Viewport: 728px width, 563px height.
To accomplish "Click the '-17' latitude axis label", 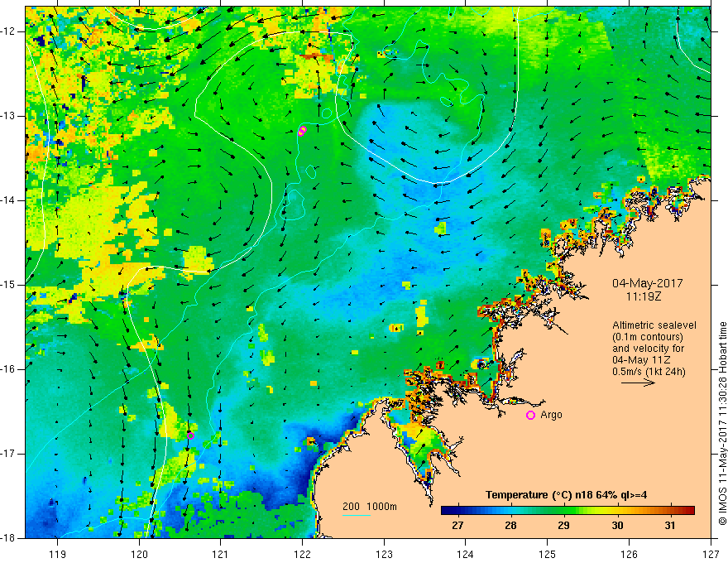I will coord(8,454).
